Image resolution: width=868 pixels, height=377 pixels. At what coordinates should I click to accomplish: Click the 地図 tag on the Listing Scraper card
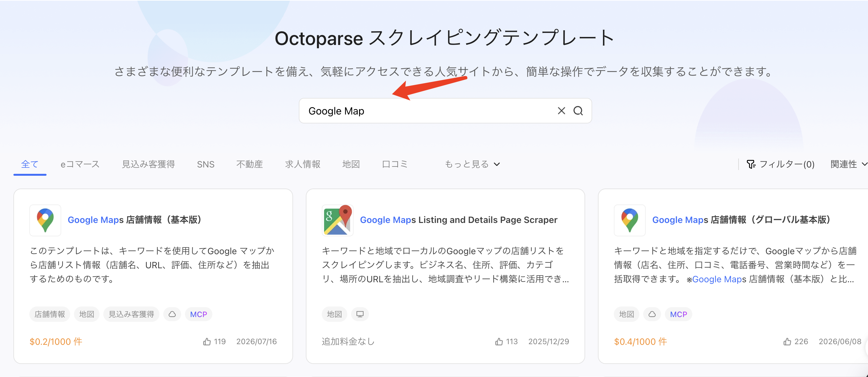[334, 314]
